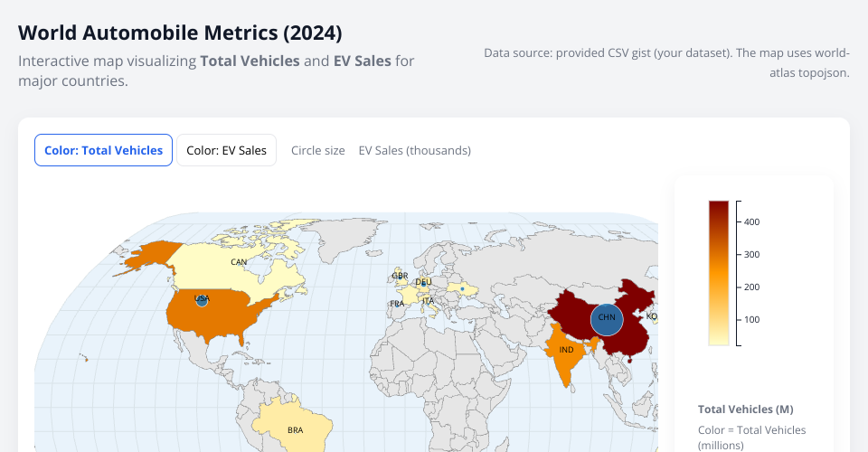Click the FRA label for France
Image resolution: width=868 pixels, height=452 pixels.
pyautogui.click(x=397, y=304)
